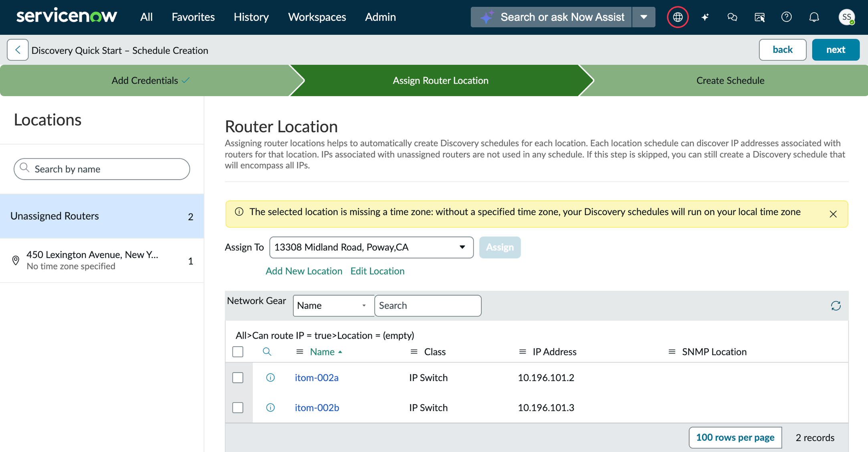
Task: Toggle the select-all rows checkbox
Action: coord(238,352)
